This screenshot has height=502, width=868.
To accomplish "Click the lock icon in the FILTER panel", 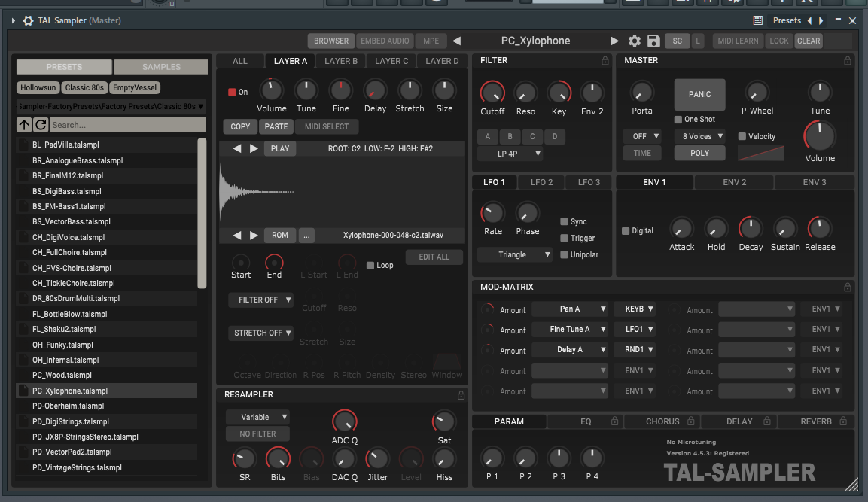I will 605,61.
